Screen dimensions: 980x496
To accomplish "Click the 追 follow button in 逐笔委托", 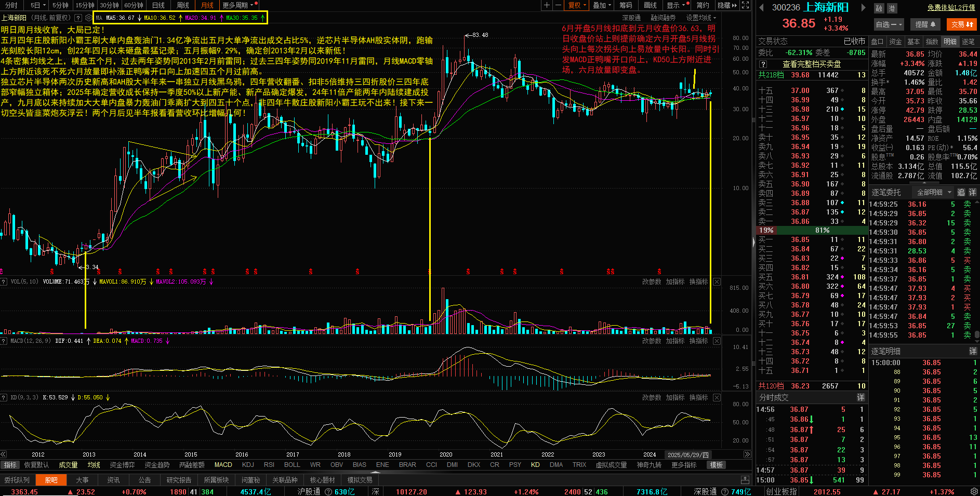I will [961, 192].
